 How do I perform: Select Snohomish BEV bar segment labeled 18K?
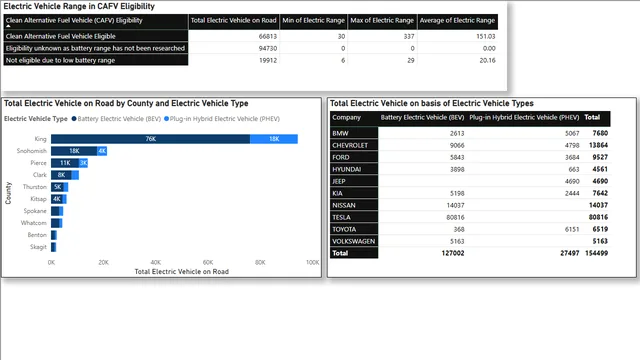[74, 151]
